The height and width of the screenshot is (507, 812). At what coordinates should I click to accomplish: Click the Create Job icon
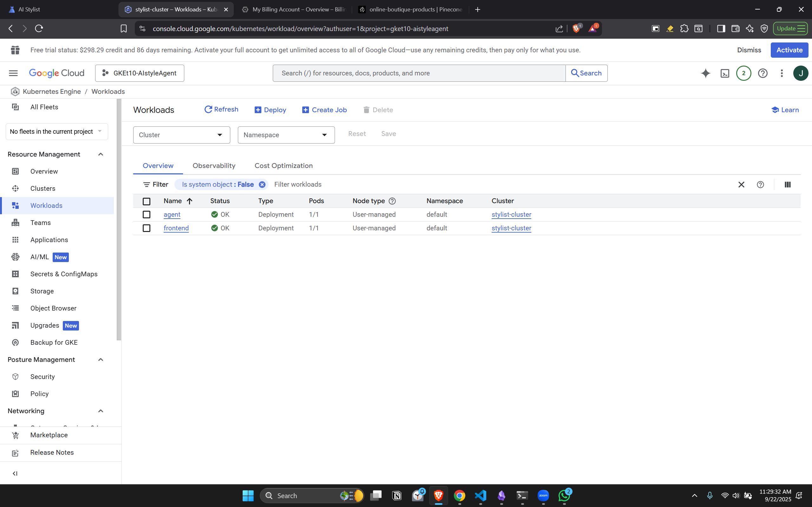305,110
